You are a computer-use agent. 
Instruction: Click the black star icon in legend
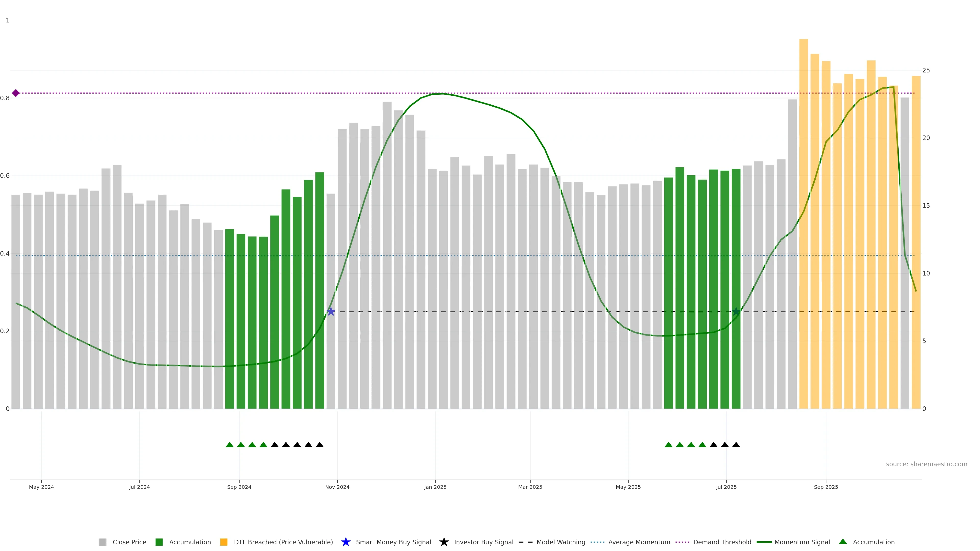coord(444,542)
